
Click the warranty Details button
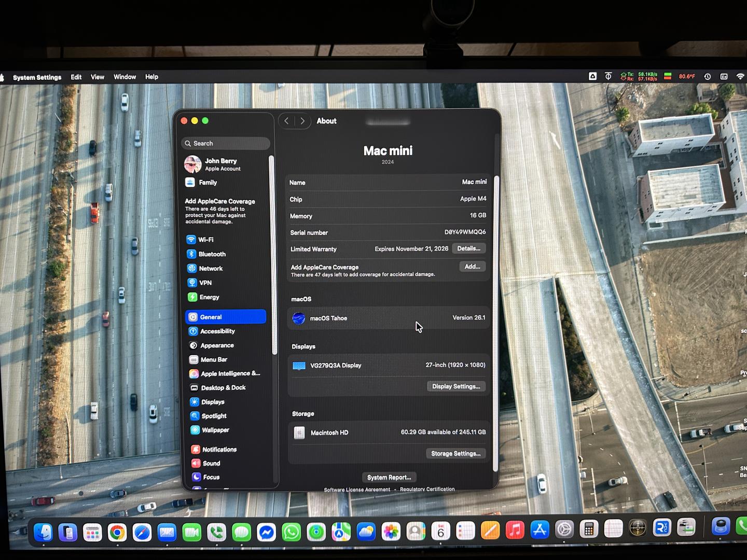click(468, 248)
